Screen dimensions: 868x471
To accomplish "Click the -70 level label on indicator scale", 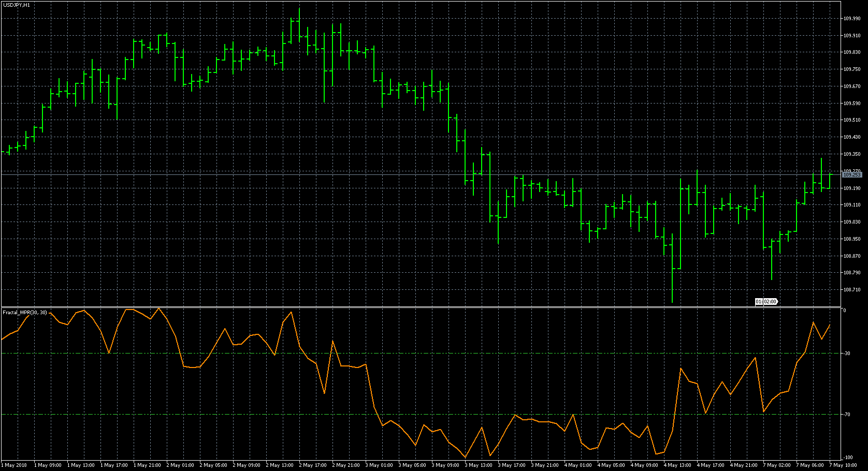I will click(x=846, y=415).
